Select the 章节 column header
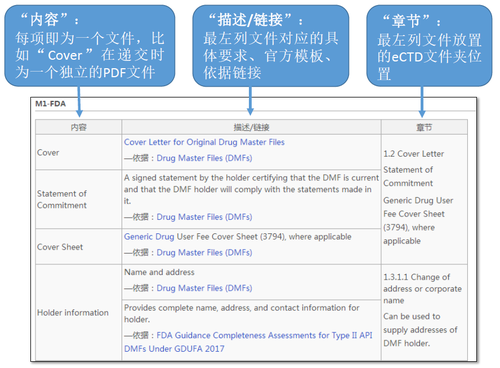The height and width of the screenshot is (368, 500). click(x=424, y=127)
